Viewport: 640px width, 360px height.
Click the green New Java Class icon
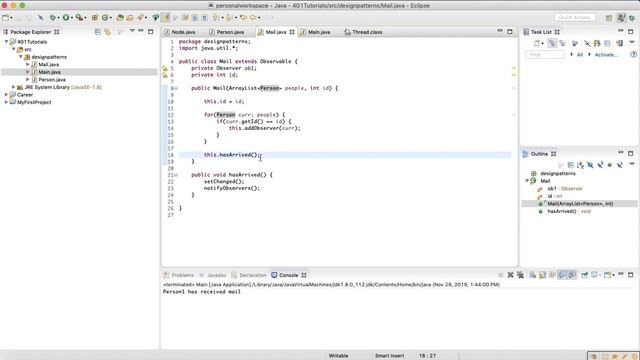(x=105, y=18)
